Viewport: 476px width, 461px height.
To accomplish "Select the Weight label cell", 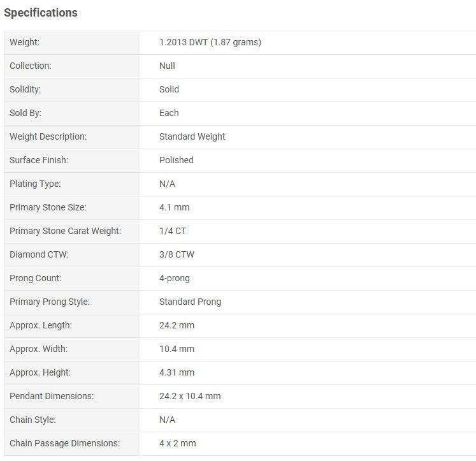I will coord(24,42).
